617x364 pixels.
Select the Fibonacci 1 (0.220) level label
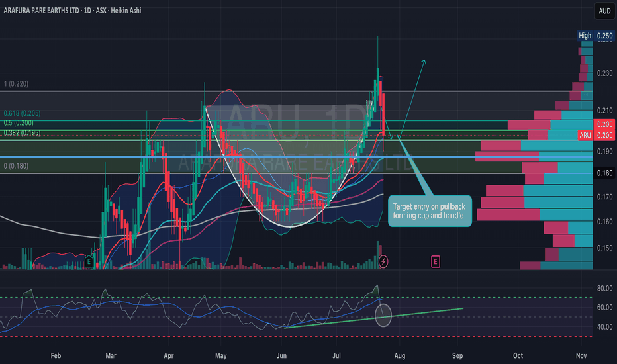pos(16,84)
